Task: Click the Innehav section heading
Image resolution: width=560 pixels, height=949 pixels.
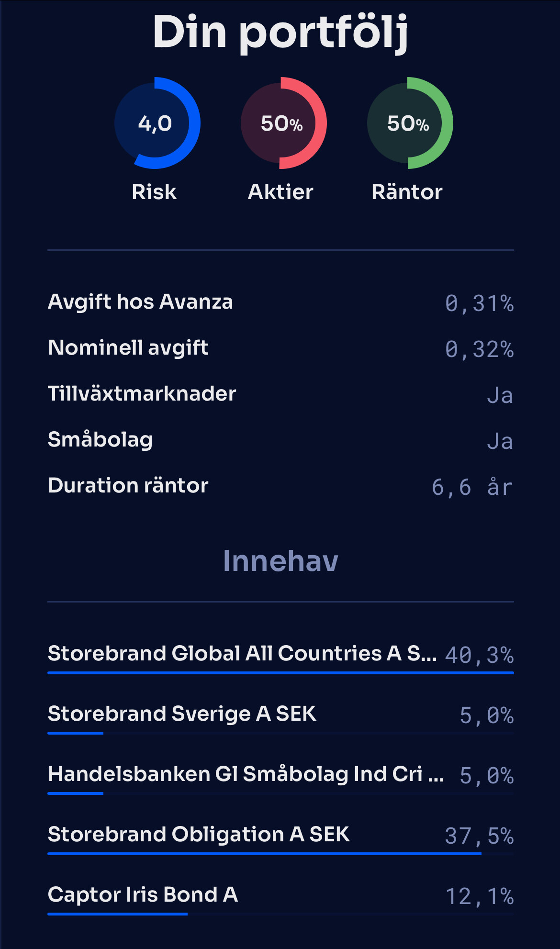Action: pos(280,561)
